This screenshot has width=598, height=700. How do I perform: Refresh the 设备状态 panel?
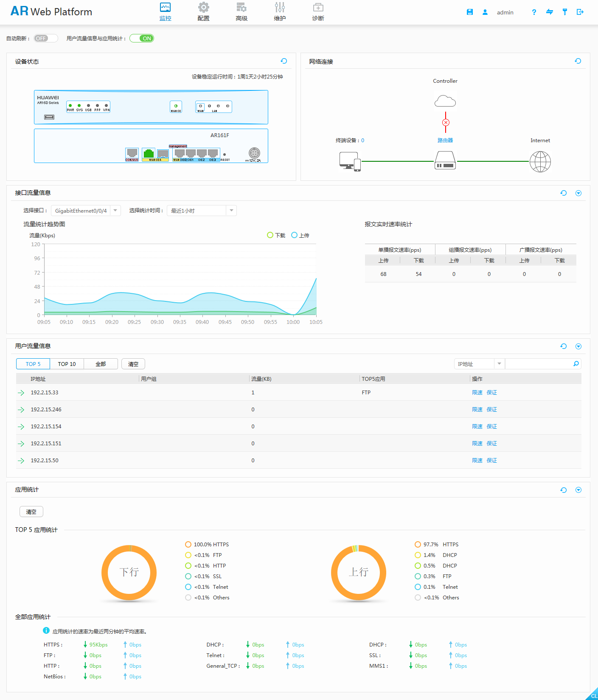tap(284, 61)
